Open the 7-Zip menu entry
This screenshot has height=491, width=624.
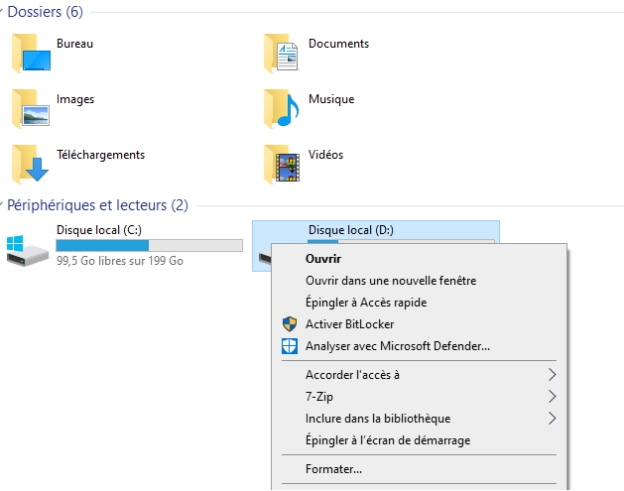tap(419, 396)
